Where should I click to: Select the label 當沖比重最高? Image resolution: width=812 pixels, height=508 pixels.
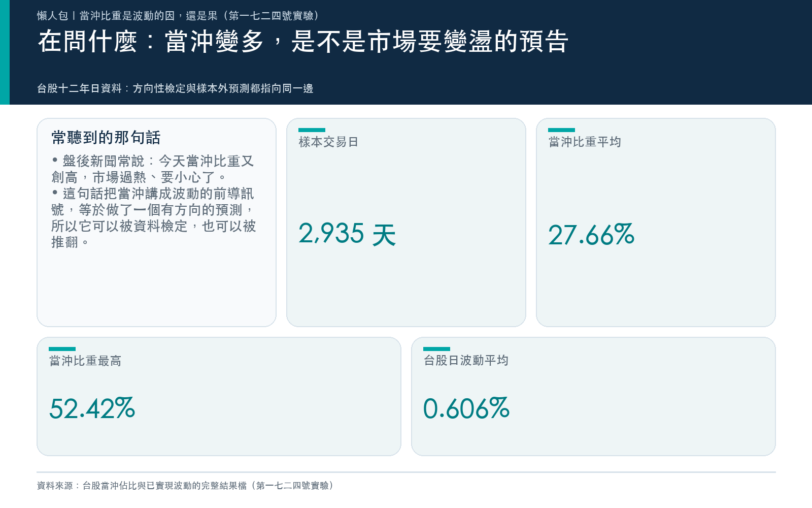click(85, 361)
